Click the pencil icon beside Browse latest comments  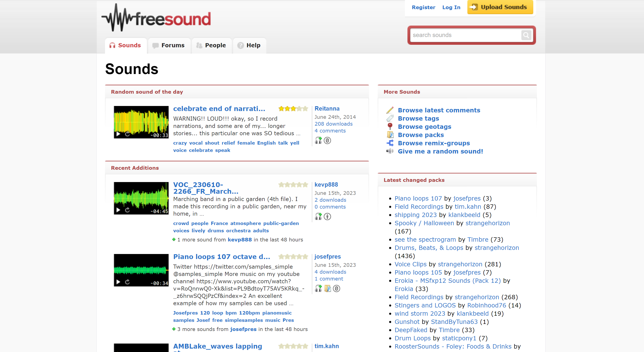point(390,110)
